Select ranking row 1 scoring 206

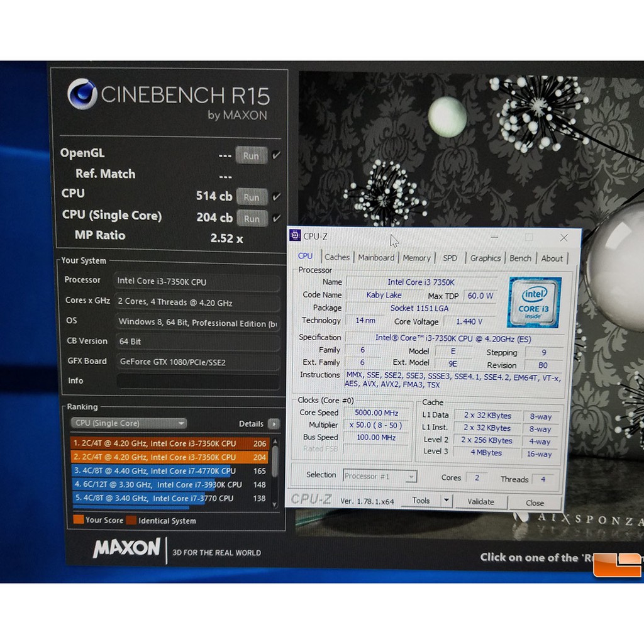(x=170, y=443)
